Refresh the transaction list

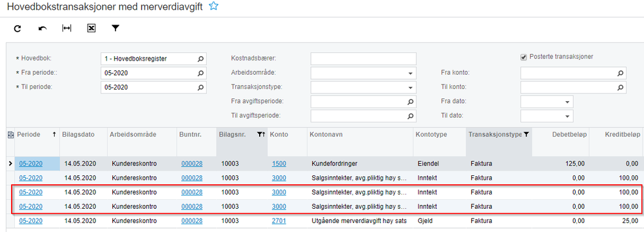point(17,28)
